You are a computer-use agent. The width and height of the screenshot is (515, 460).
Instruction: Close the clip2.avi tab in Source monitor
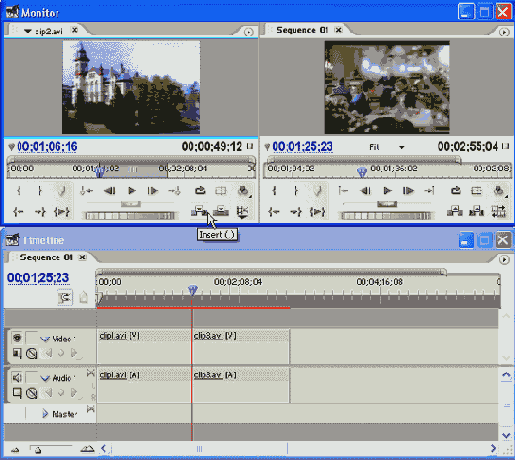75,30
